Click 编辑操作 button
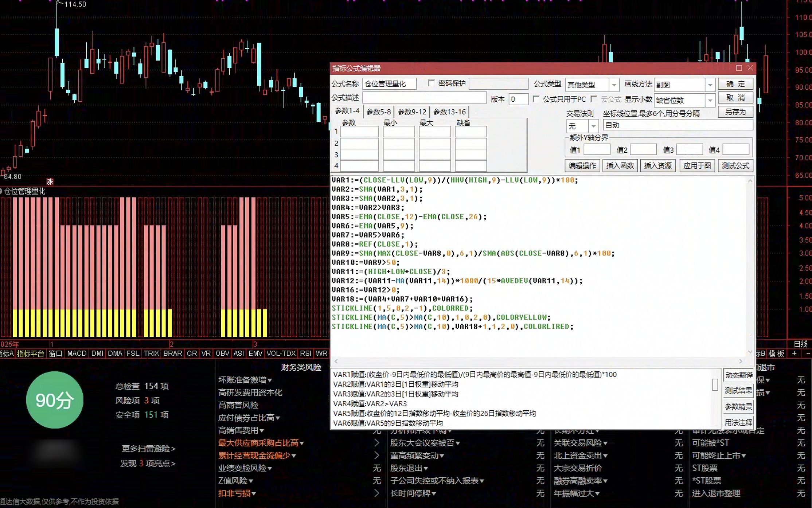 582,166
